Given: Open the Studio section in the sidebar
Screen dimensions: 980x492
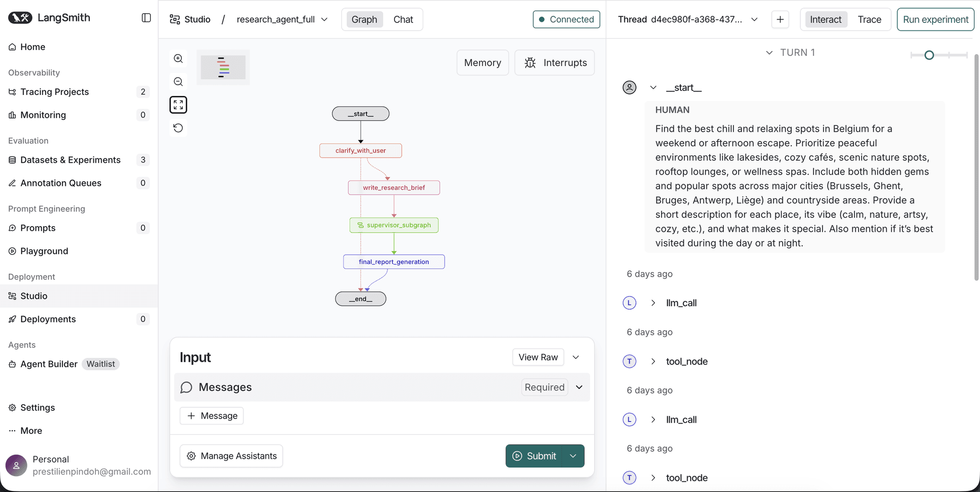Looking at the screenshot, I should click(33, 296).
